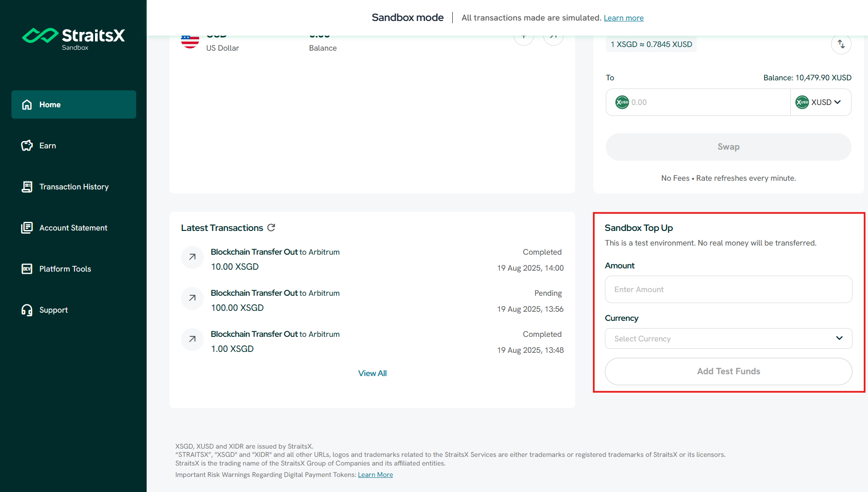Select the 10.00 XSGD transaction amount
The width and height of the screenshot is (868, 492).
tap(235, 267)
